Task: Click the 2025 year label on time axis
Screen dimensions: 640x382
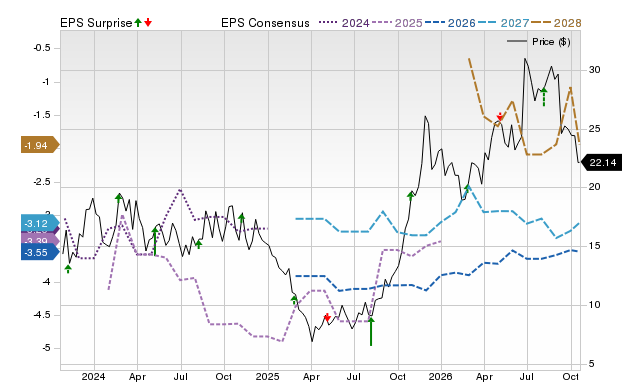Action: pyautogui.click(x=267, y=376)
